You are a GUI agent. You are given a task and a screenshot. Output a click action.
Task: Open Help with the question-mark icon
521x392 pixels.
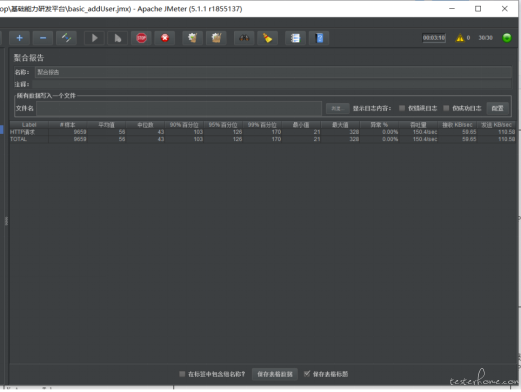[x=319, y=38]
